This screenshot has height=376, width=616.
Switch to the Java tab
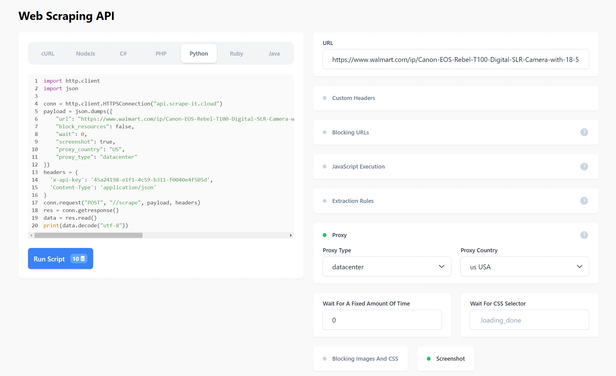pos(274,53)
